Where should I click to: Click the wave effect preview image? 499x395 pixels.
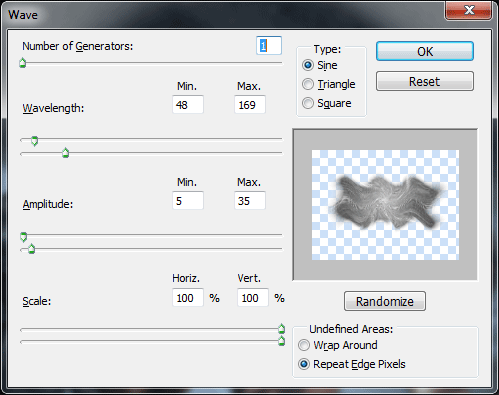coord(385,205)
